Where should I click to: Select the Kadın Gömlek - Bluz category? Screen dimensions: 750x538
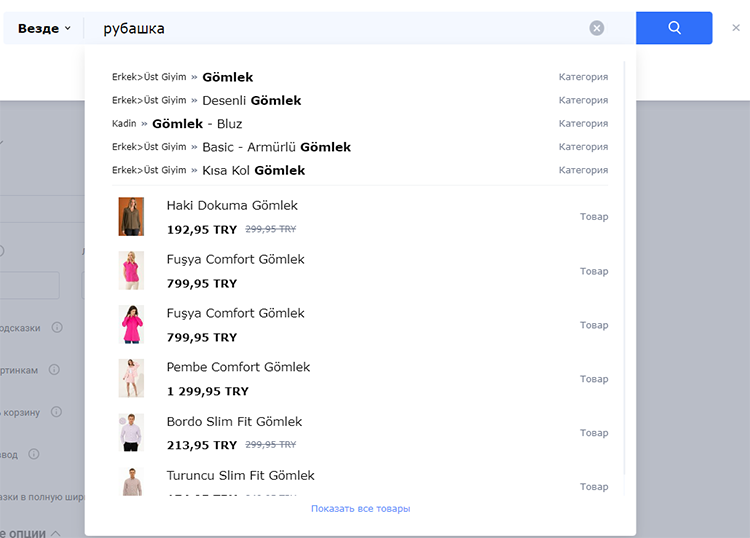(x=196, y=124)
